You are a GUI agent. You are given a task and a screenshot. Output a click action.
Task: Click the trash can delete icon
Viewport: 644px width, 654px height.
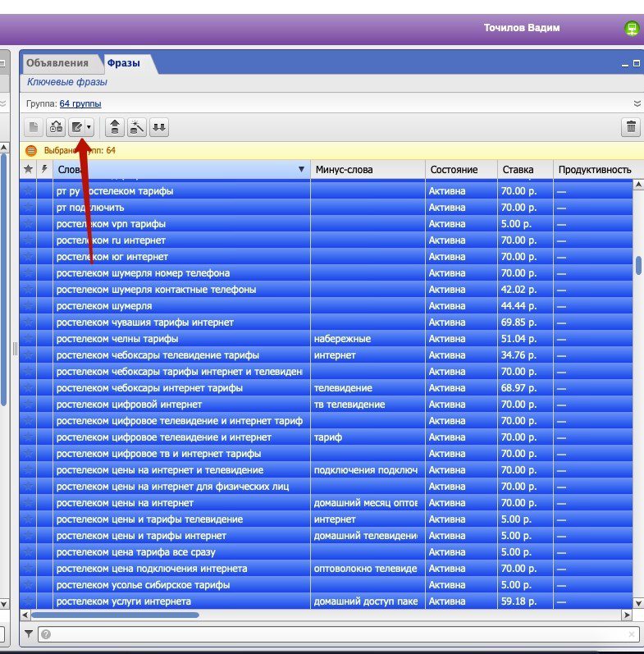tap(631, 127)
